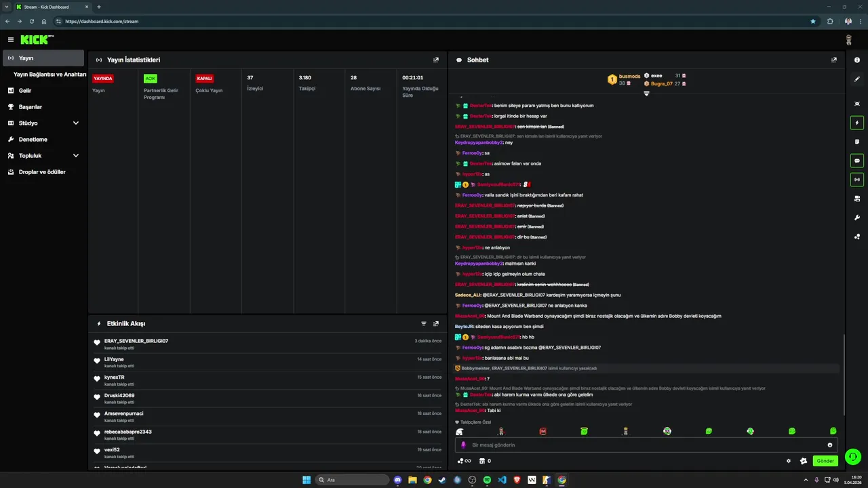
Task: Select kynexTR follow event
Action: [x=267, y=380]
